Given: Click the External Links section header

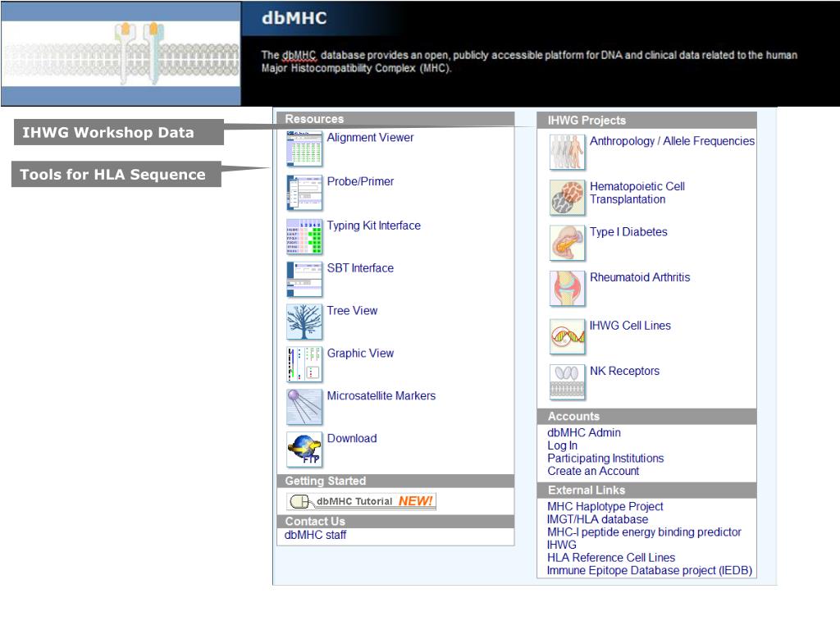Looking at the screenshot, I should coord(647,491).
